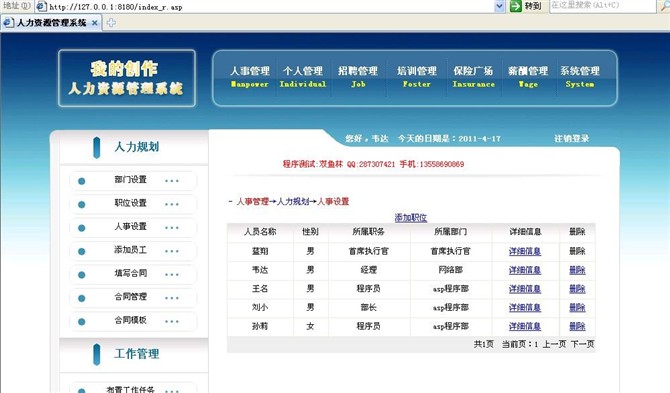Viewport: 670px width, 393px height.
Task: Open 详细信息 for 刘小
Action: [525, 308]
